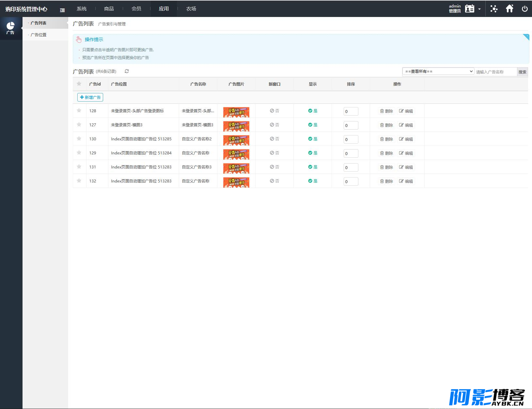Click the power logout icon

click(524, 9)
